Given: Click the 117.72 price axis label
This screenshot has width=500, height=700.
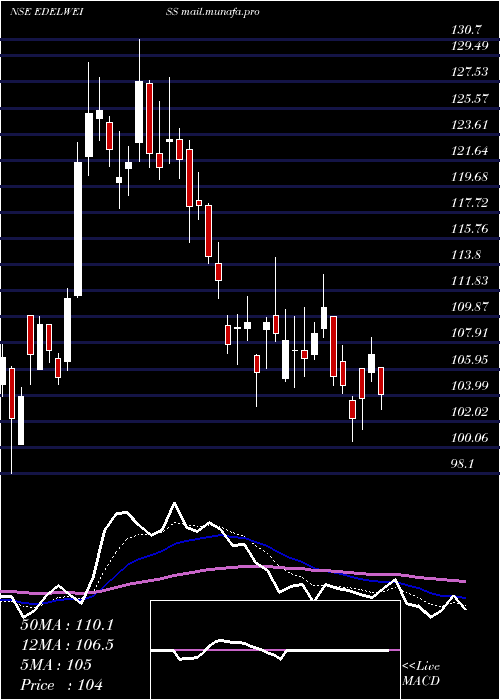Looking at the screenshot, I should [x=470, y=203].
